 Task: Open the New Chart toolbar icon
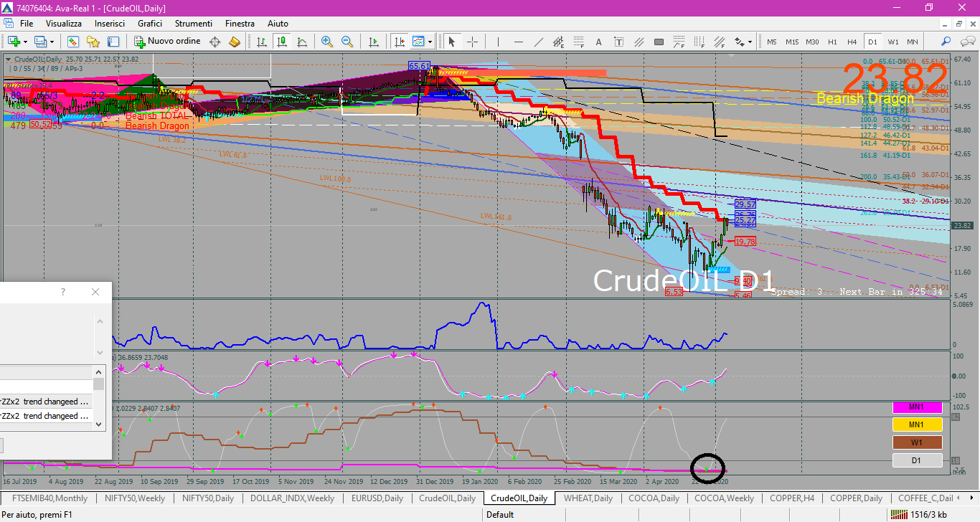14,42
